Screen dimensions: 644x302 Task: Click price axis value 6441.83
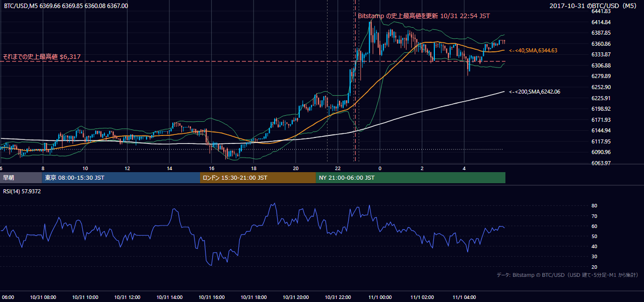pyautogui.click(x=601, y=11)
